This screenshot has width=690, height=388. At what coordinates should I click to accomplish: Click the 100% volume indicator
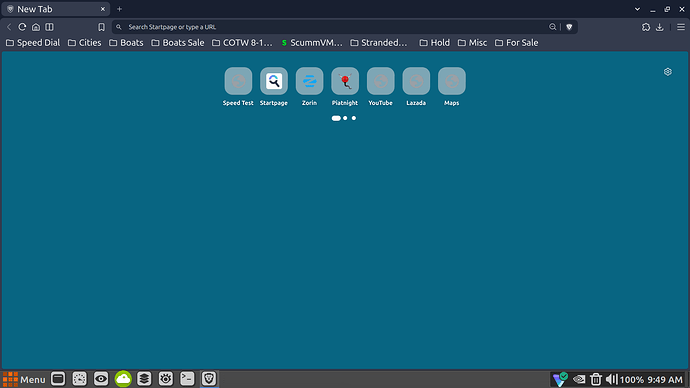click(x=631, y=380)
